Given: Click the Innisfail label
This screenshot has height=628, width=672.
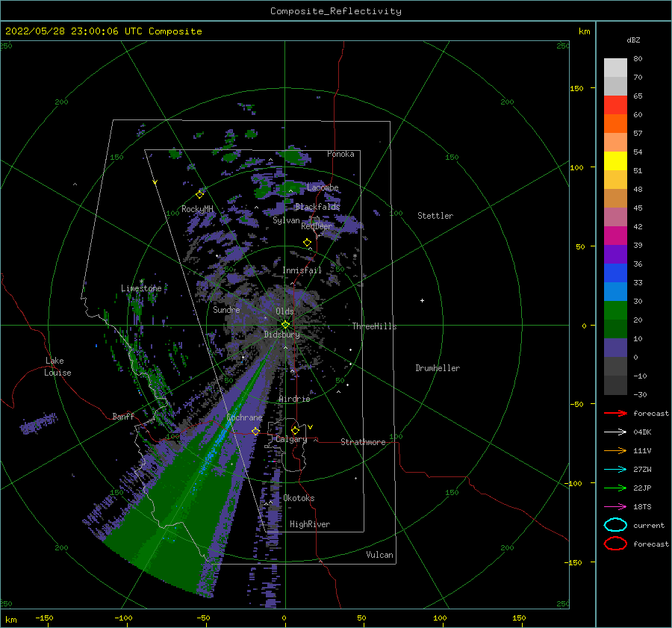Looking at the screenshot, I should (302, 270).
